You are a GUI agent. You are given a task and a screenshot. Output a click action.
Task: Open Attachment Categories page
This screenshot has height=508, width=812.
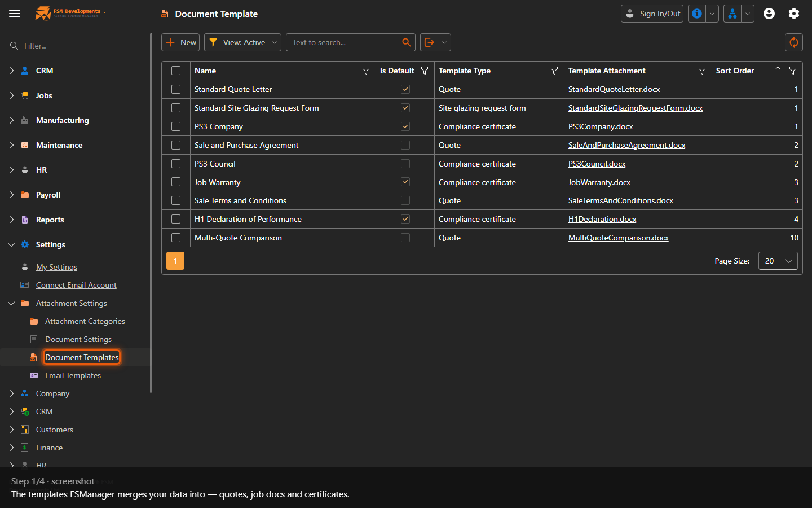click(x=85, y=321)
